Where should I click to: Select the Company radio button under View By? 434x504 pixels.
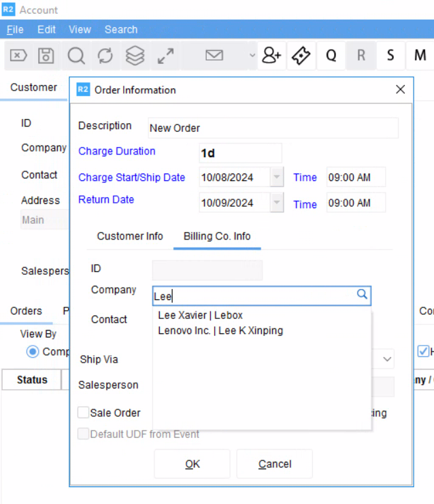tap(33, 352)
